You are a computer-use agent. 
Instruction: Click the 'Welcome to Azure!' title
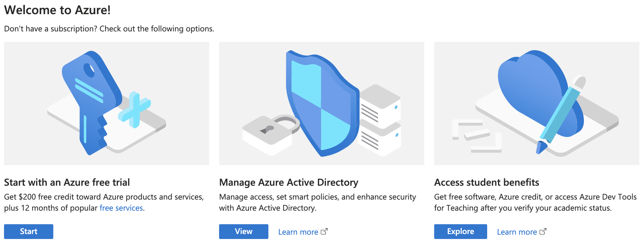pos(57,10)
